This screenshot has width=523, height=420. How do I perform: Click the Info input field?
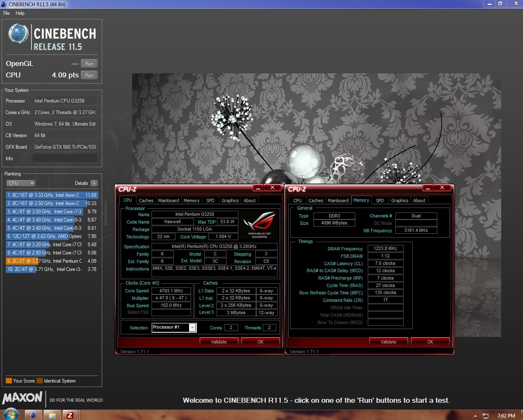click(65, 159)
